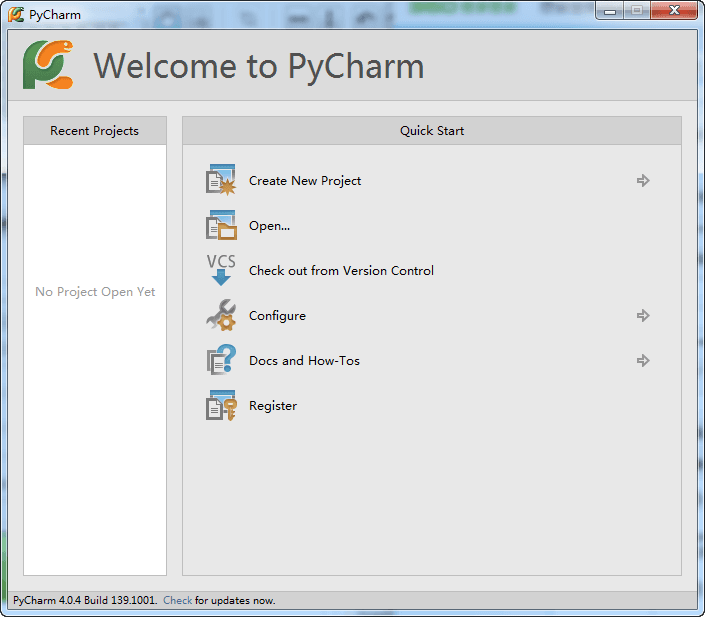
Task: Choose the Open... text entry
Action: pos(269,226)
